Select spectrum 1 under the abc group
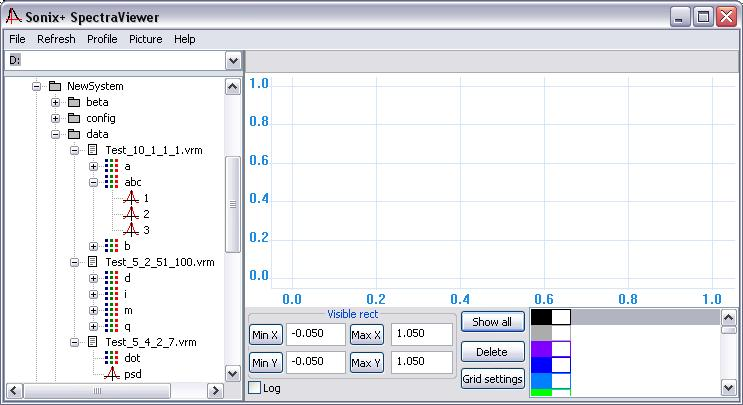This screenshot has height=405, width=743. click(x=129, y=198)
